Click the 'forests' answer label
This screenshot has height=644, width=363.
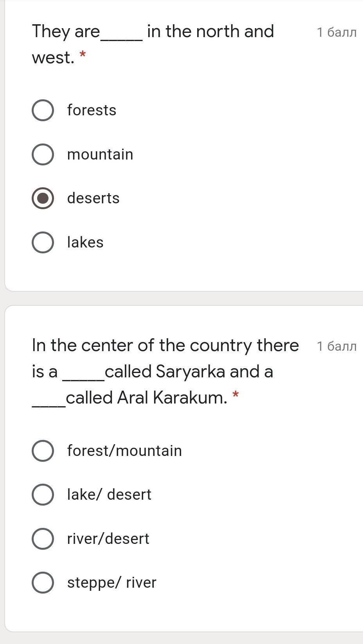[92, 110]
